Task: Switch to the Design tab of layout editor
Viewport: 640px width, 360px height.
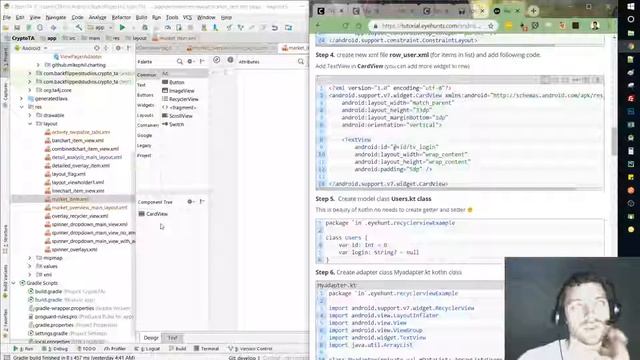Action: (x=151, y=338)
